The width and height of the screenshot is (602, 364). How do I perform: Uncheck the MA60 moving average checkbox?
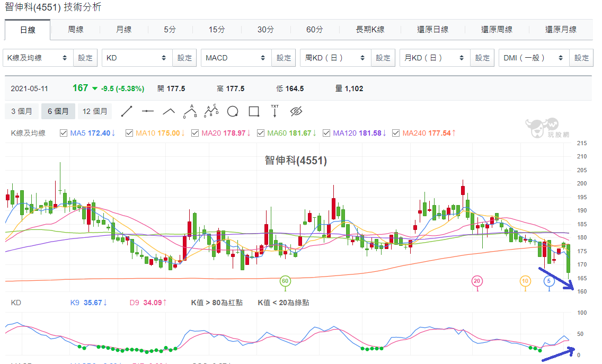point(261,133)
